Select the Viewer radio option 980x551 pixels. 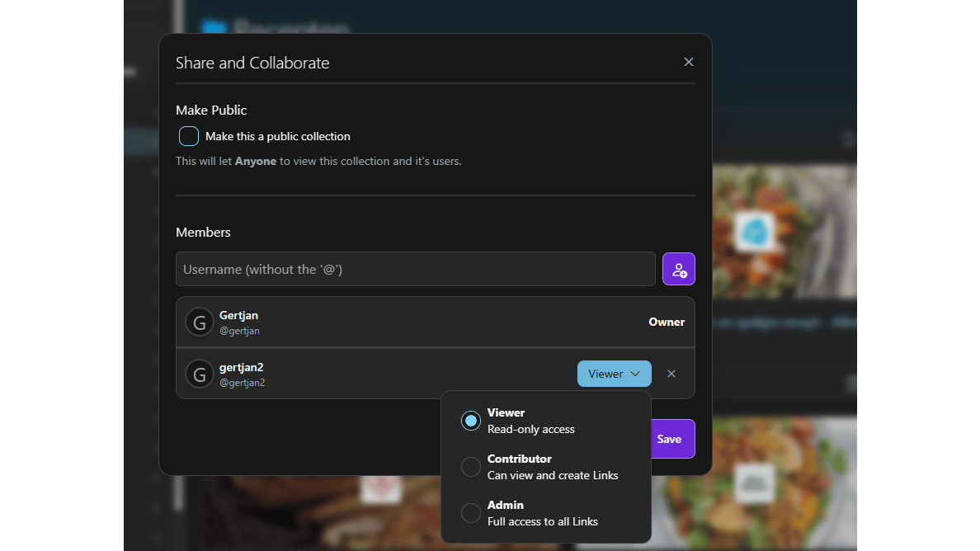pos(471,421)
